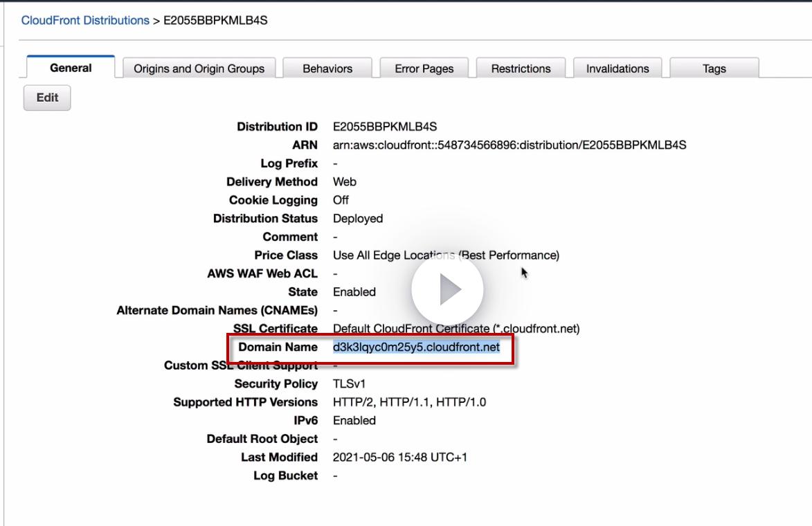Select the domain name d3k3lqyc0m25y5.cloudfront.net
This screenshot has width=812, height=526.
pos(416,347)
